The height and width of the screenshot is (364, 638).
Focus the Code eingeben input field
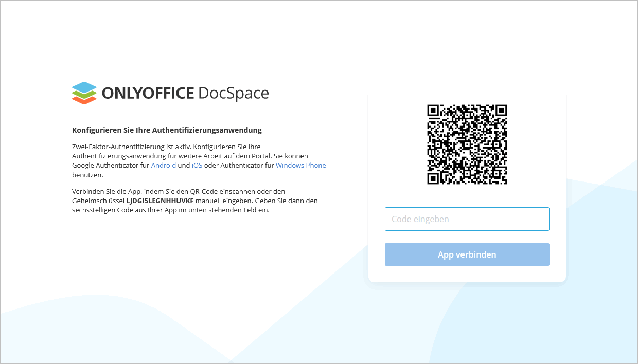pos(467,219)
